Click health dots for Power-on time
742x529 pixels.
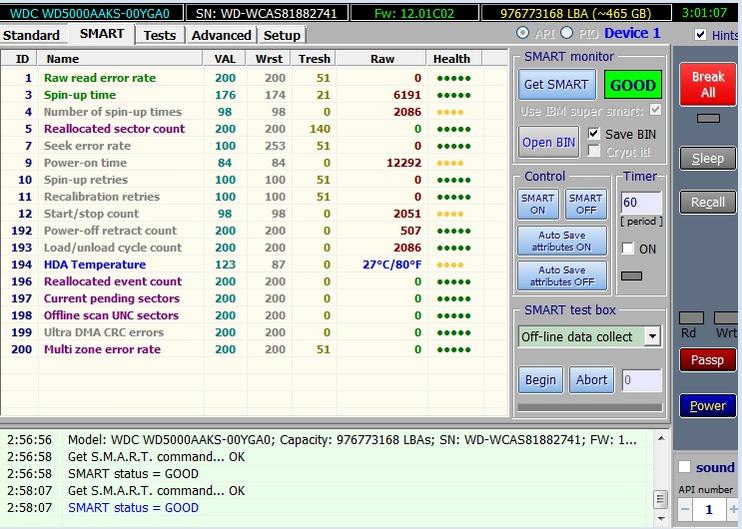pos(450,163)
